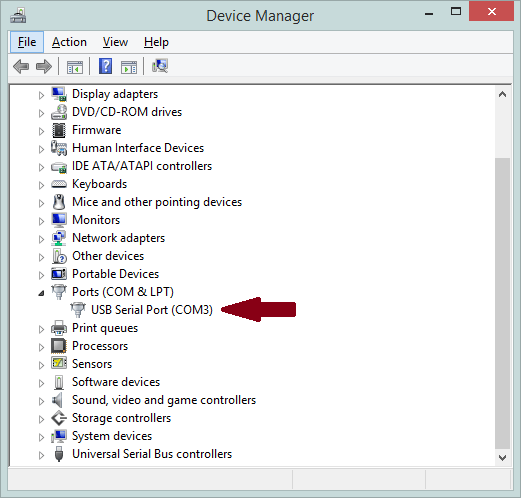521x498 pixels.
Task: Click the Back arrow toolbar icon
Action: (x=21, y=66)
